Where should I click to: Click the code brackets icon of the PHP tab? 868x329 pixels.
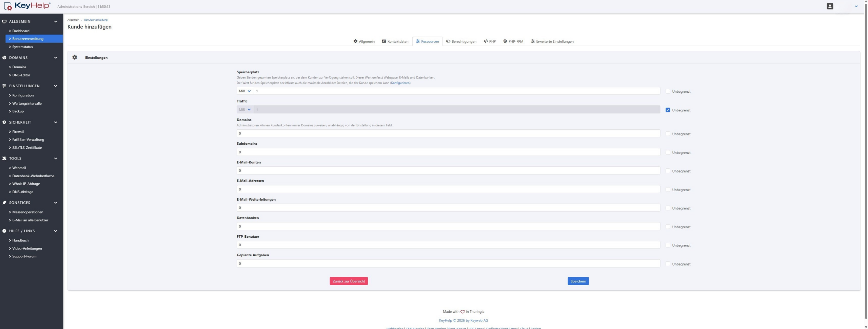click(486, 41)
